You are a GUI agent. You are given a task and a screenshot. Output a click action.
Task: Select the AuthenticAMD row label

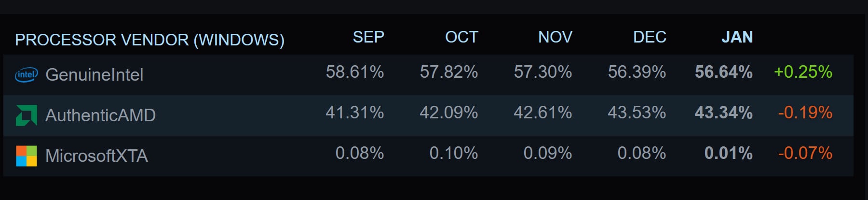100,115
